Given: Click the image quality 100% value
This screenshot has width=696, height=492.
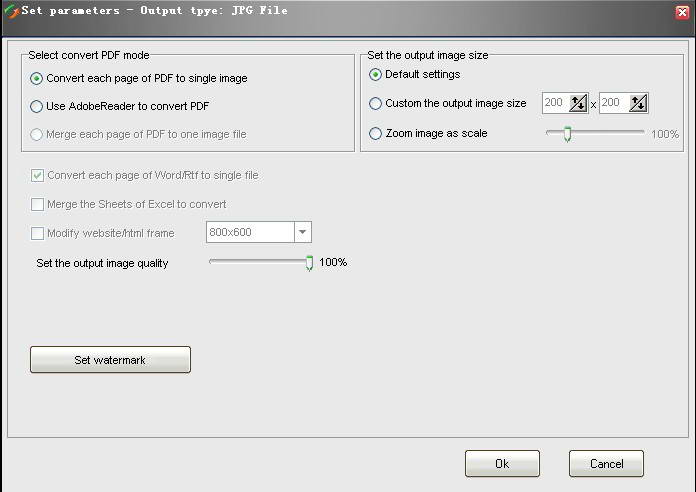Looking at the screenshot, I should click(333, 262).
